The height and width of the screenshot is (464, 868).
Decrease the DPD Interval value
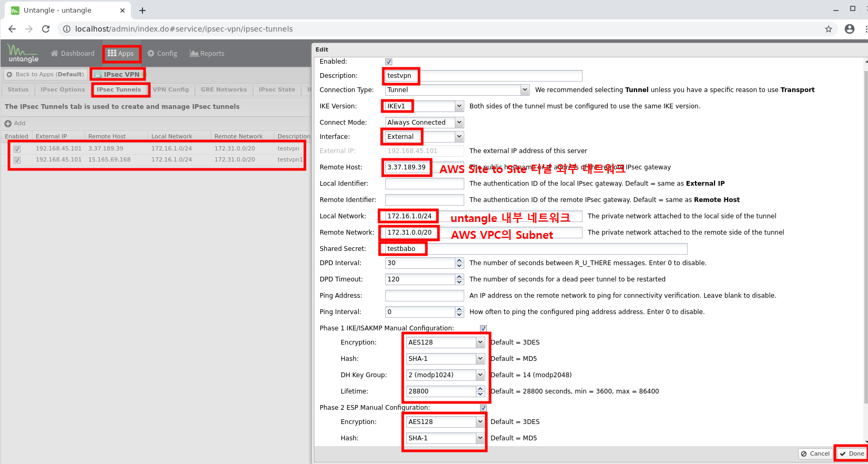coord(459,266)
